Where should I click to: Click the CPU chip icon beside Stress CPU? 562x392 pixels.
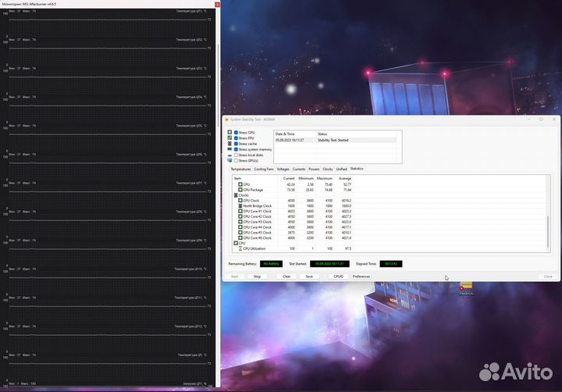point(229,132)
